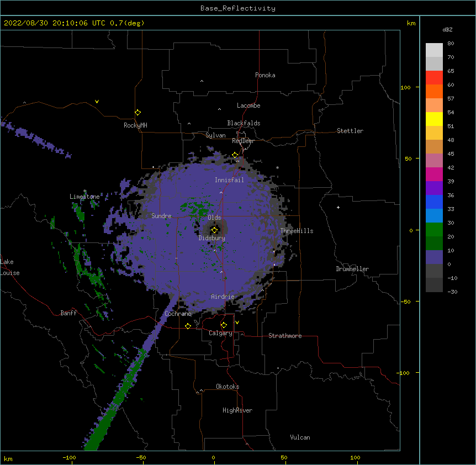The width and height of the screenshot is (476, 465).
Task: Pick the dark green 20-10 dBZ legend swatch
Action: point(434,244)
